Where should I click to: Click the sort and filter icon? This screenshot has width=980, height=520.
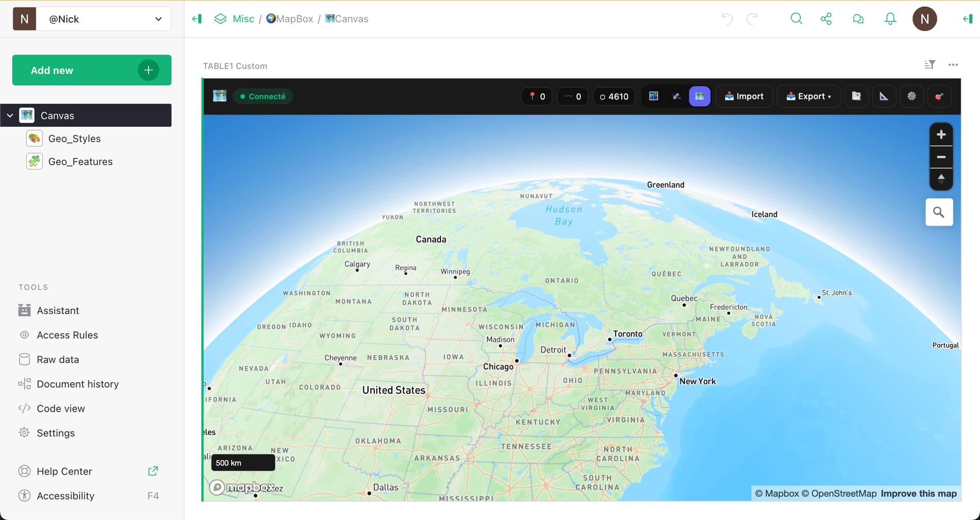coord(929,65)
